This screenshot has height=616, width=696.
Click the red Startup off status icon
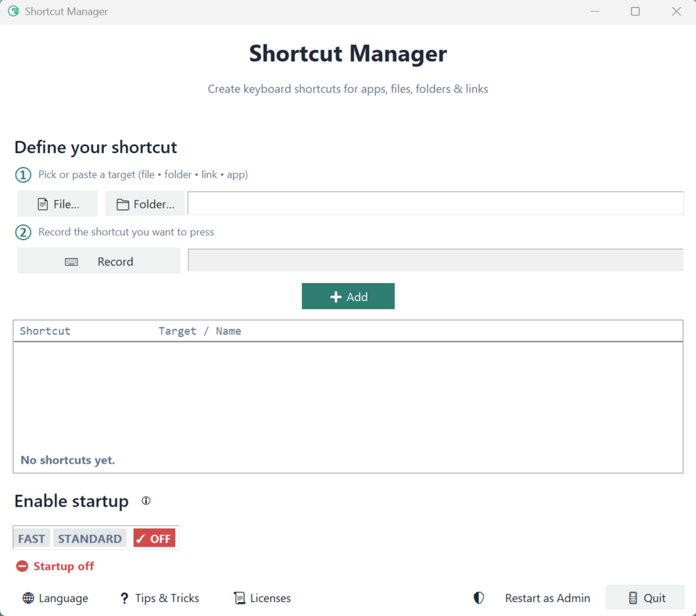[x=21, y=566]
